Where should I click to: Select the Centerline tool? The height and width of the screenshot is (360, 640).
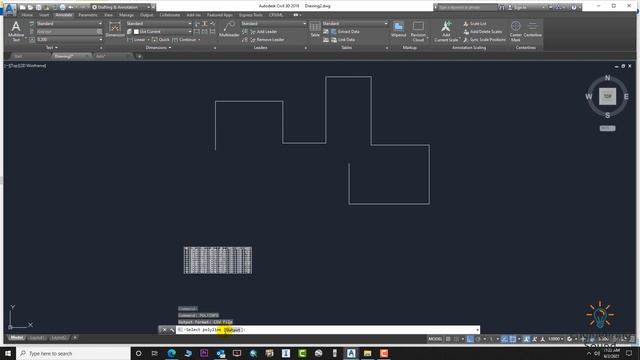coord(532,30)
